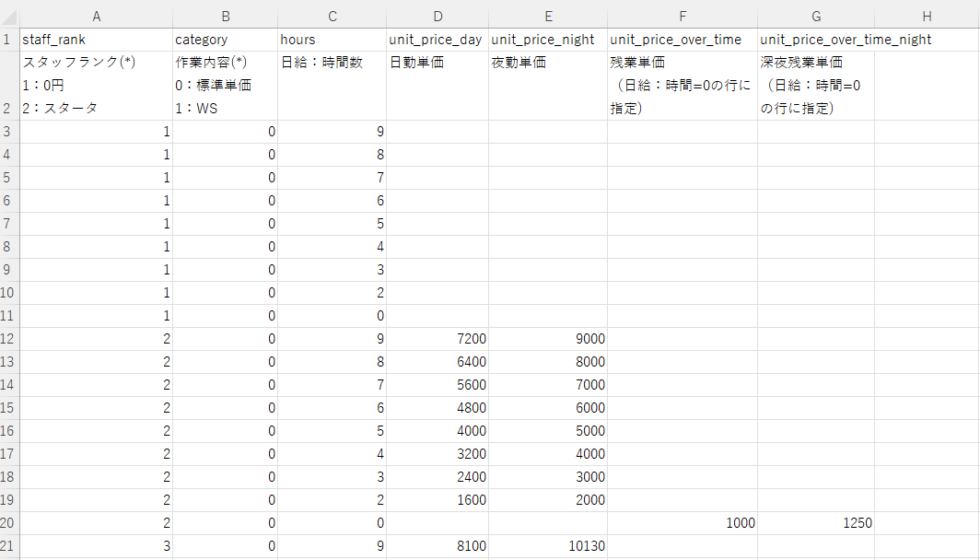The image size is (980, 560).
Task: Click the unit_price_over_time_night cell
Action: coord(816,40)
